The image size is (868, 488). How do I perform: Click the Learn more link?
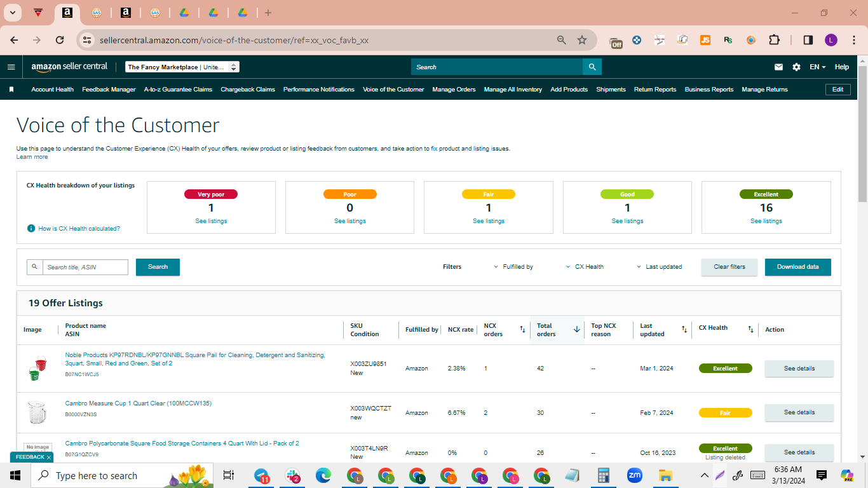click(32, 157)
